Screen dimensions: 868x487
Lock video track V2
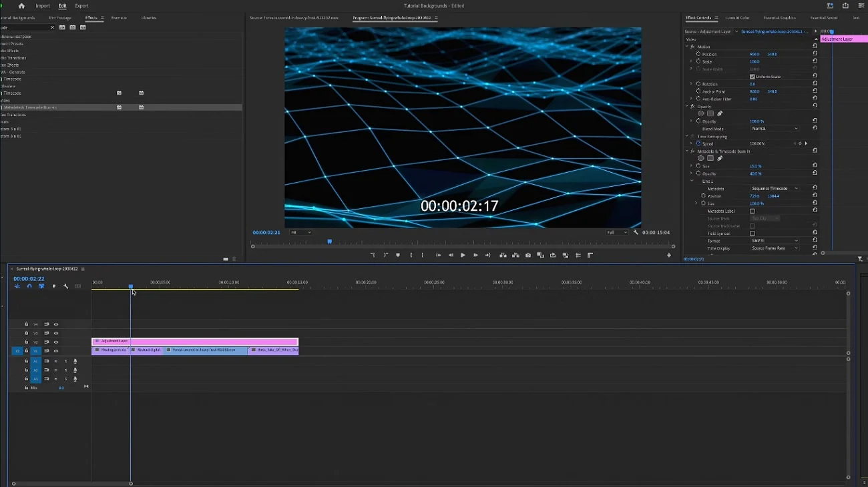tap(27, 342)
